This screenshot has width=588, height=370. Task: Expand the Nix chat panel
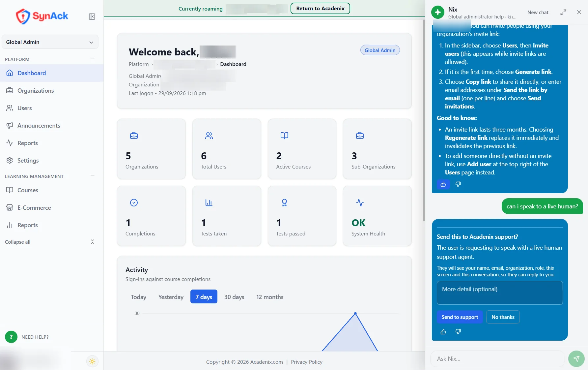(563, 12)
